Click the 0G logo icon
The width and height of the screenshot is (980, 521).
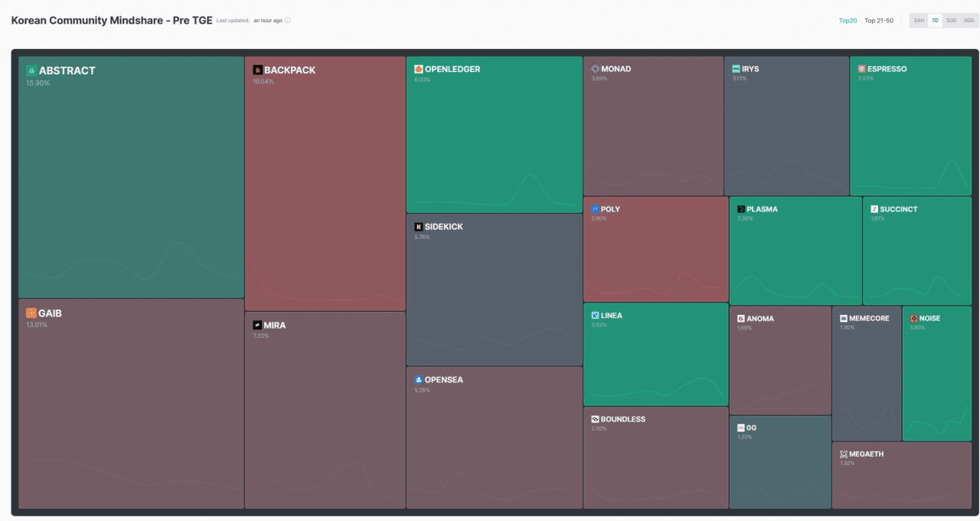pos(741,428)
